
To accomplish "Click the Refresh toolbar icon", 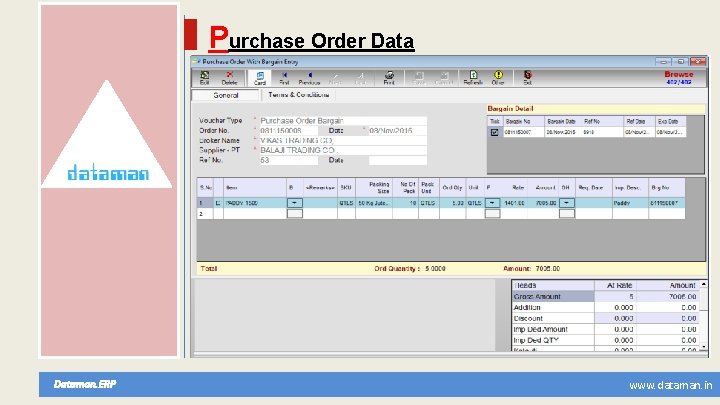I will click(473, 78).
